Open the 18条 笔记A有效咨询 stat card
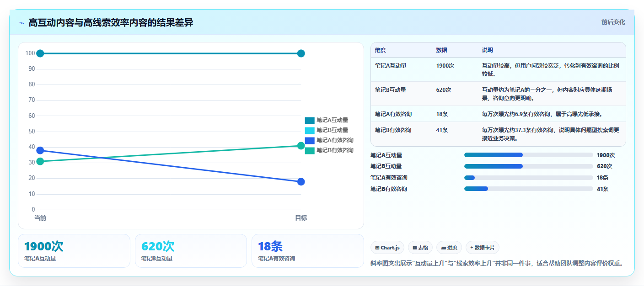The image size is (644, 286). point(308,251)
